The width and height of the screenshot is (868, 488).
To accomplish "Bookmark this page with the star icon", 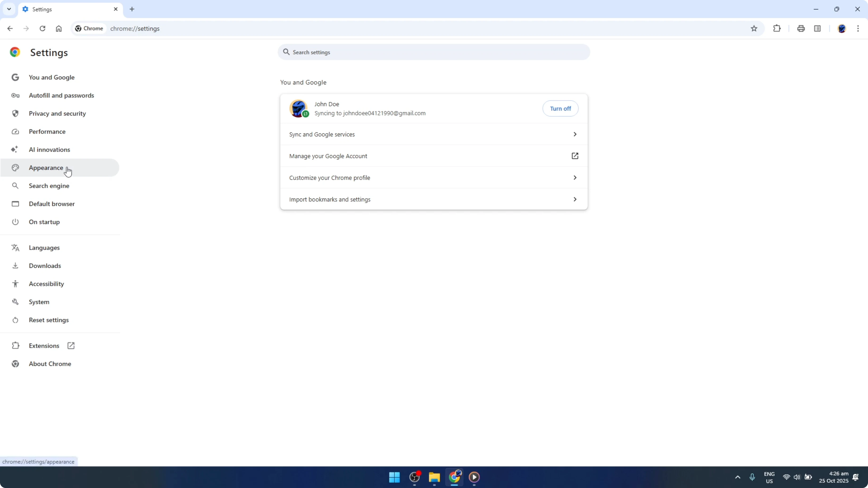I will [x=754, y=28].
